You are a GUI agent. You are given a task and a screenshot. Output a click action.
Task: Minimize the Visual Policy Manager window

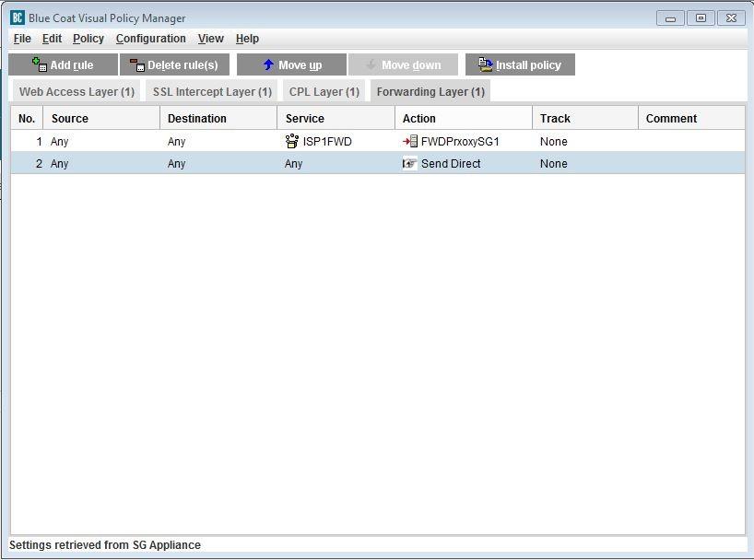(x=670, y=18)
